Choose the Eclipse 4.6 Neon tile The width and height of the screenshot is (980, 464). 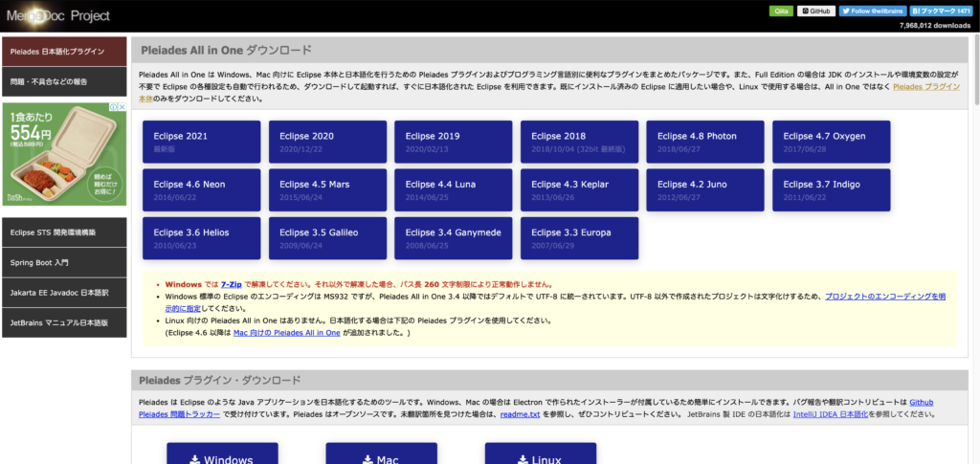201,189
